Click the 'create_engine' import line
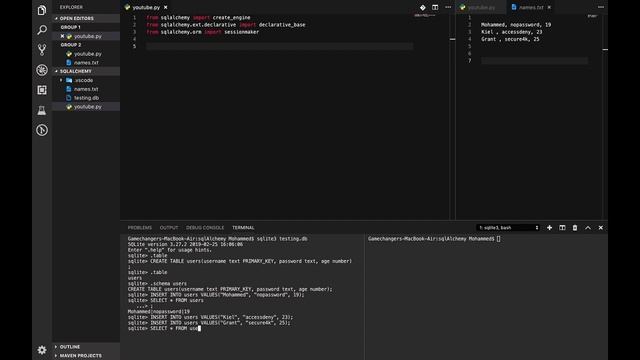 pyautogui.click(x=198, y=18)
